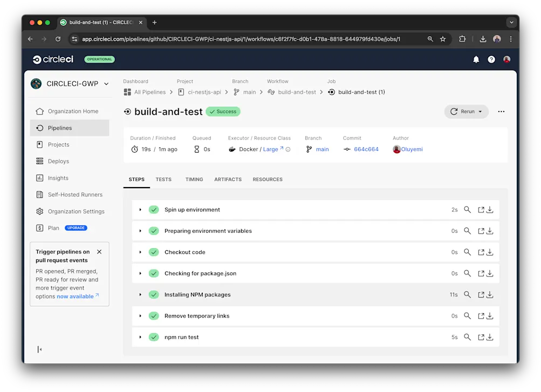Download the npm run test log
Screen dimensions: 541x392
[490, 337]
